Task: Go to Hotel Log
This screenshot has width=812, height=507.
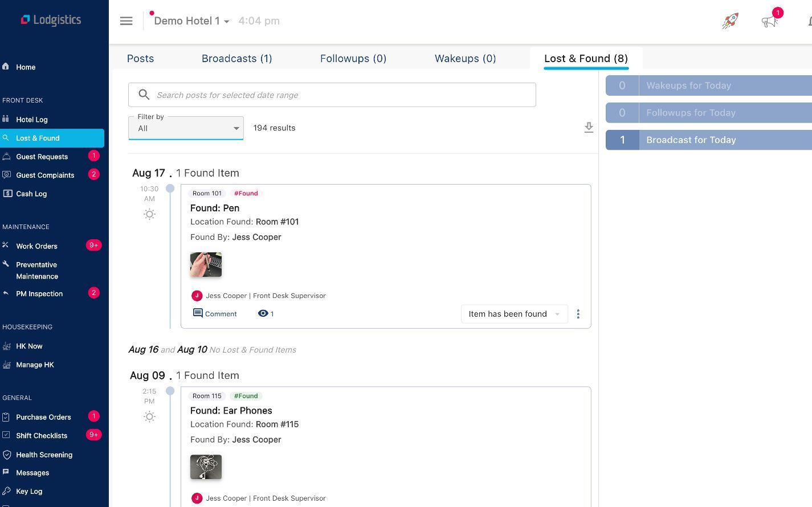Action: click(x=32, y=120)
